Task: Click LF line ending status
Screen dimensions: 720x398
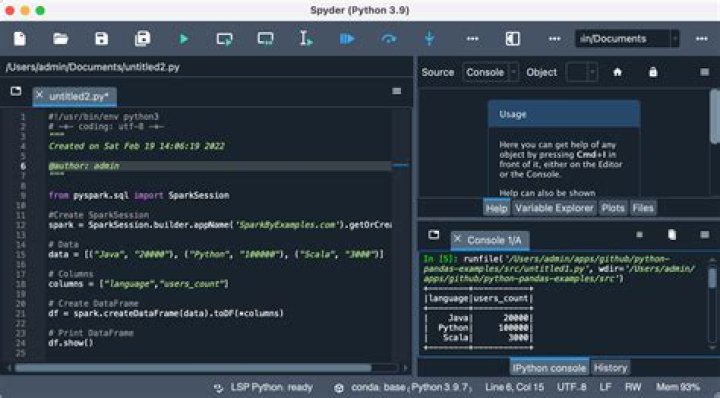Action: click(x=605, y=387)
